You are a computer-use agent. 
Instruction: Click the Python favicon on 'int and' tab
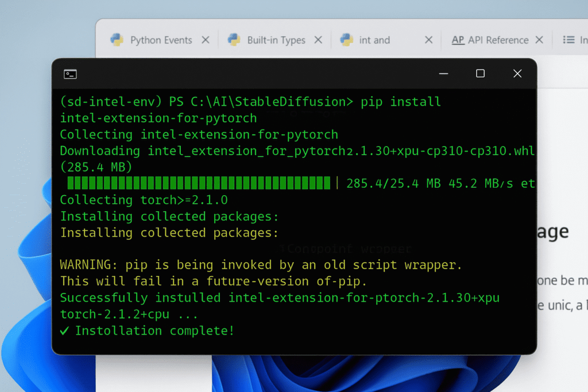346,40
